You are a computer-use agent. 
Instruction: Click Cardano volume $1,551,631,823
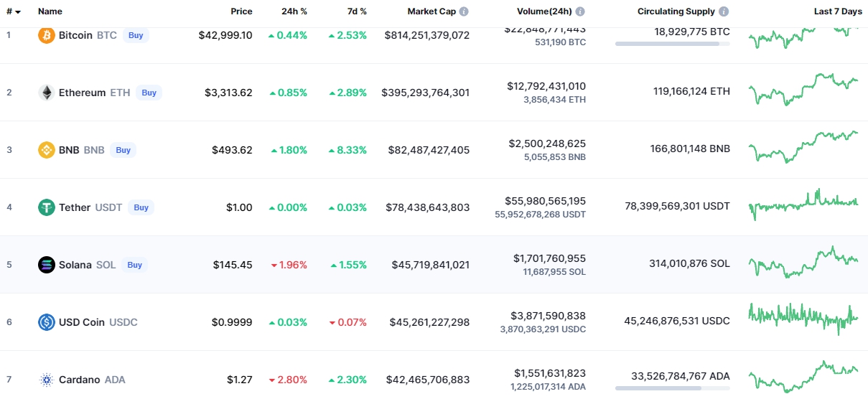550,373
